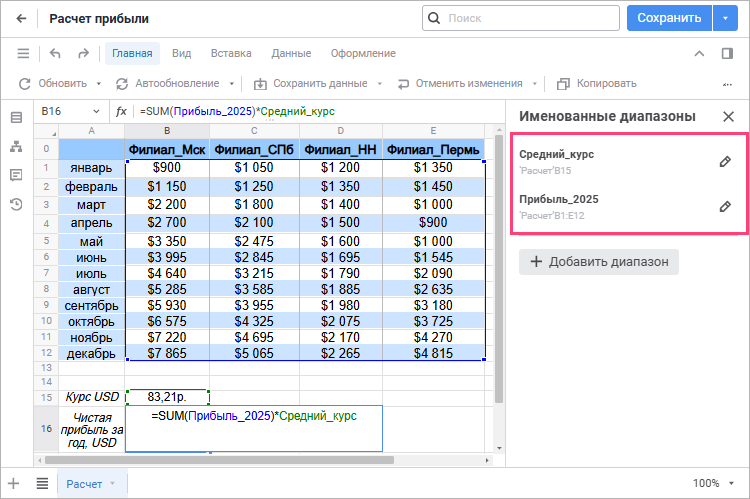
Task: Click the сентябрь row label
Action: pyautogui.click(x=92, y=305)
